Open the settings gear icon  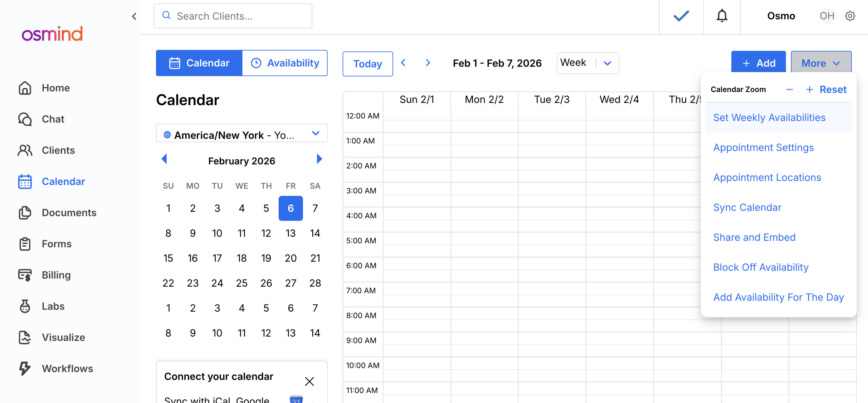coord(850,16)
